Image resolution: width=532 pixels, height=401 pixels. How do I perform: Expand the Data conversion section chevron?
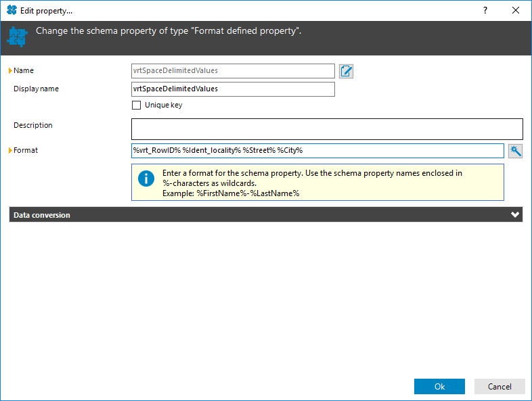514,215
